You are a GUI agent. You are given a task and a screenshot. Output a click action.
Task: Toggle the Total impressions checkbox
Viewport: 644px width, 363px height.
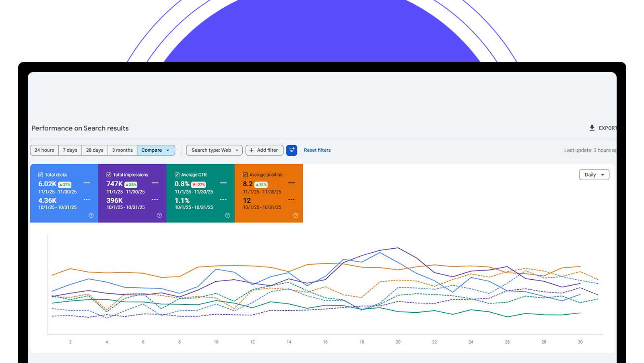tap(109, 175)
